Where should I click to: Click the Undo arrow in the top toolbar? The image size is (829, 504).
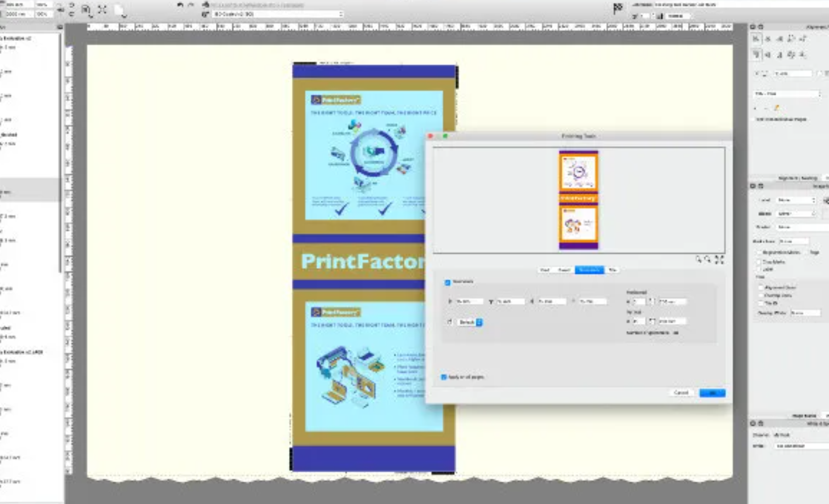point(180,5)
